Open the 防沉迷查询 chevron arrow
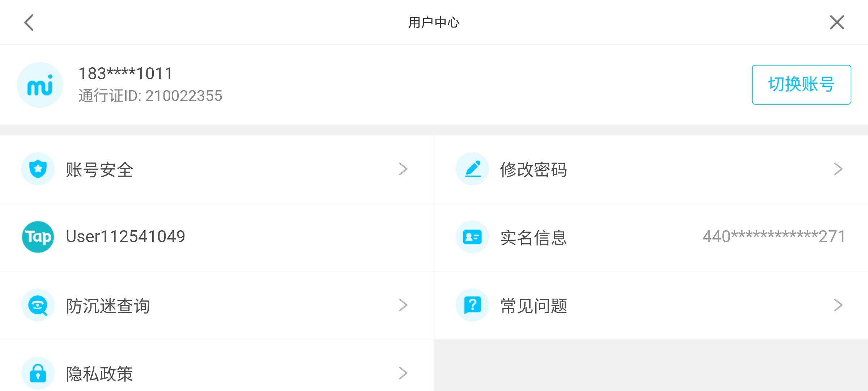868x391 pixels. click(403, 305)
